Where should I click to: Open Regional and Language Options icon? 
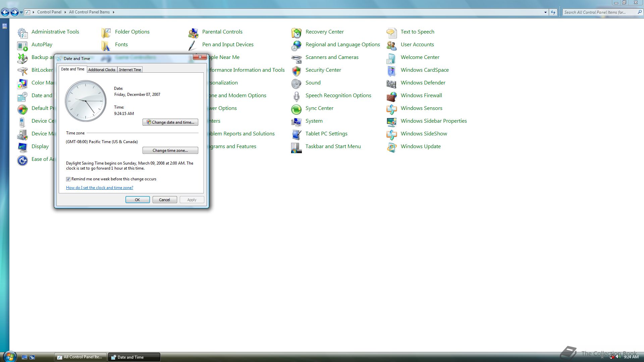[x=297, y=46]
